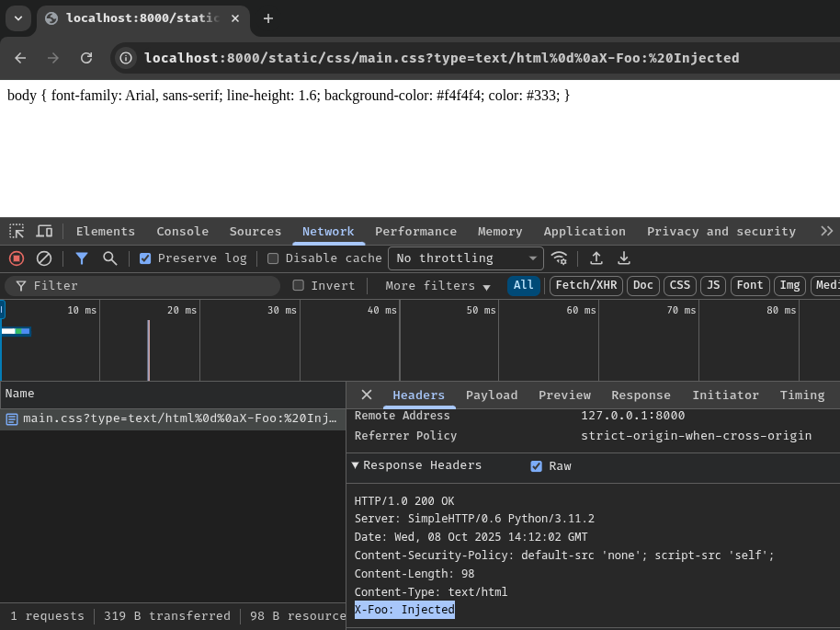Uncheck the Raw response headers checkbox
840x630 pixels.
coord(537,466)
